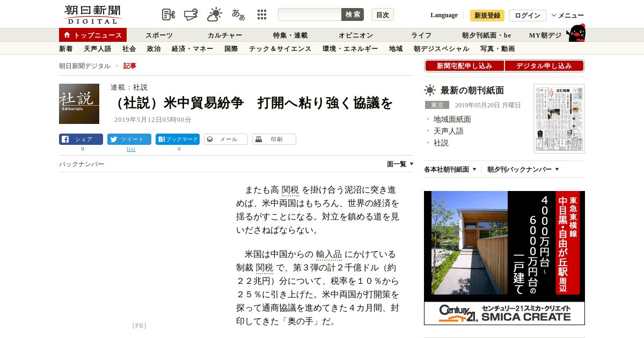The width and height of the screenshot is (644, 338).
Task: Click the 朝日新聞デジタル breadcrumb link
Action: point(85,66)
